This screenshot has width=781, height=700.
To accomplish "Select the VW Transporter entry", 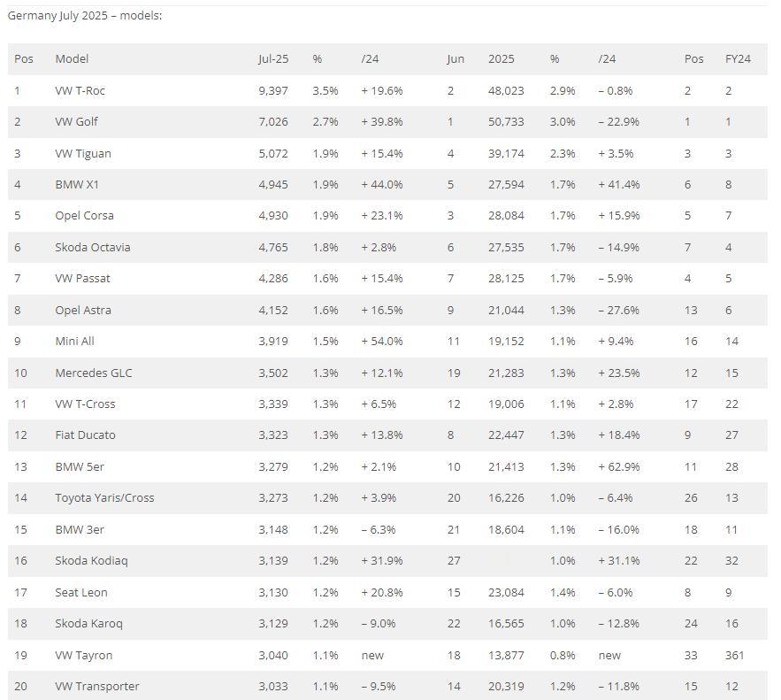I will (97, 686).
